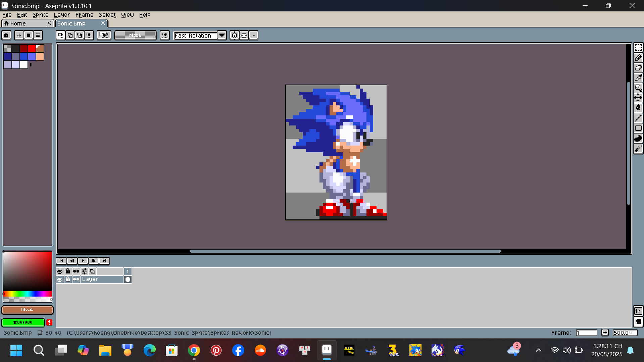This screenshot has height=362, width=644.
Task: Open the Fast Rotation dropdown
Action: [x=222, y=35]
